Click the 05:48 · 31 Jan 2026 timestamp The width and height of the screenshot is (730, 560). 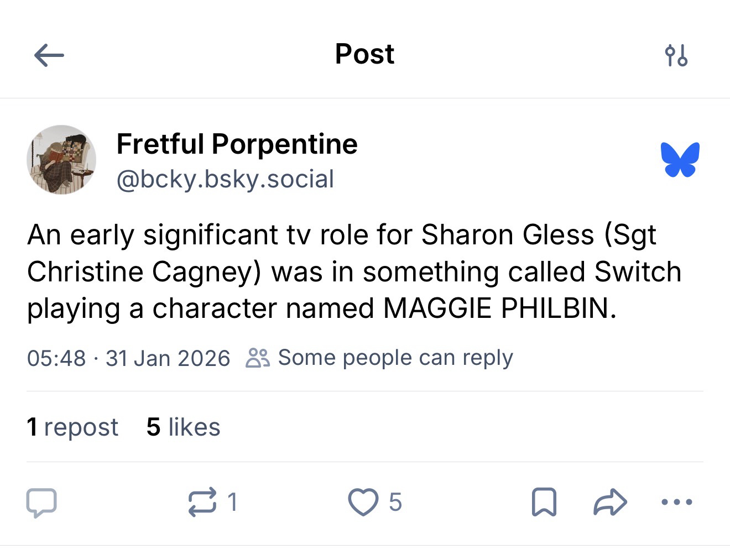click(128, 358)
